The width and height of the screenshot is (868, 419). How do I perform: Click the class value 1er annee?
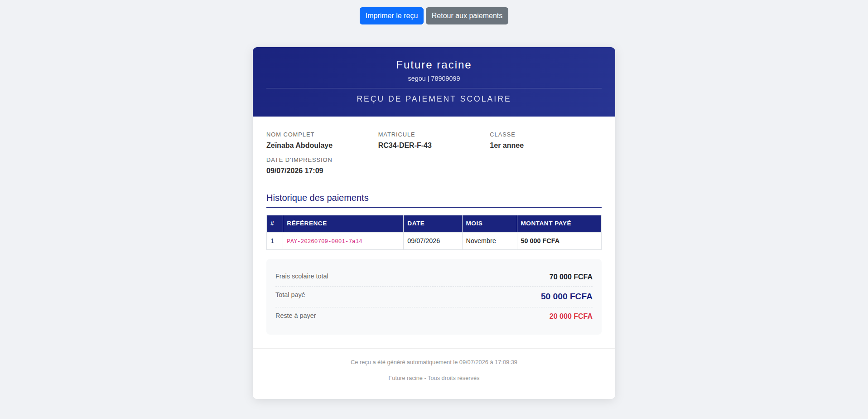[x=506, y=145]
